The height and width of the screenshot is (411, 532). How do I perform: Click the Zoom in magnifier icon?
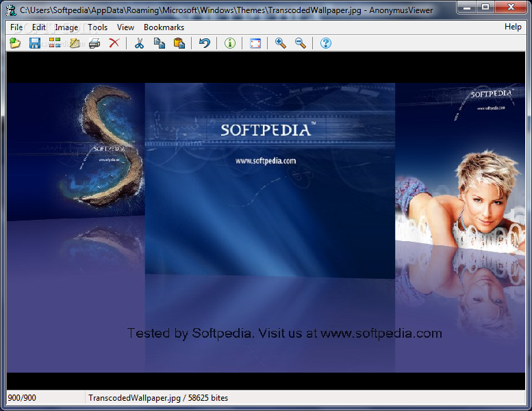pyautogui.click(x=281, y=43)
